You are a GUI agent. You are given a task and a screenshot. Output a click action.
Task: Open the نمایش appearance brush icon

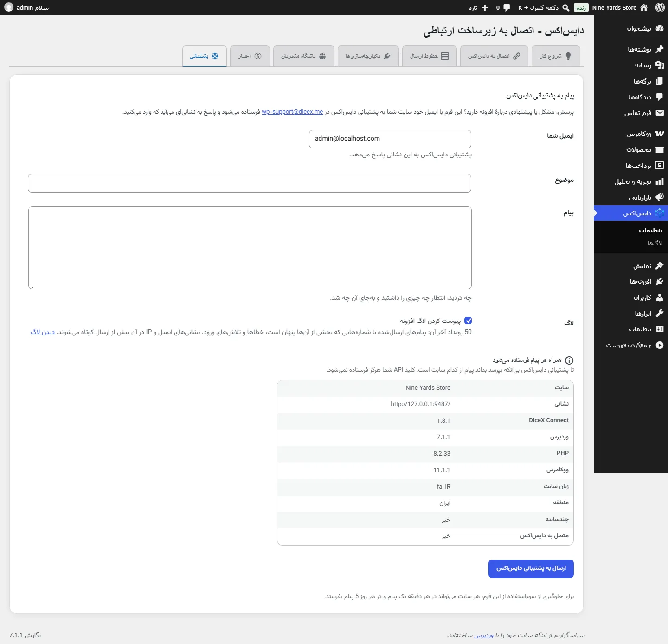[x=660, y=266]
